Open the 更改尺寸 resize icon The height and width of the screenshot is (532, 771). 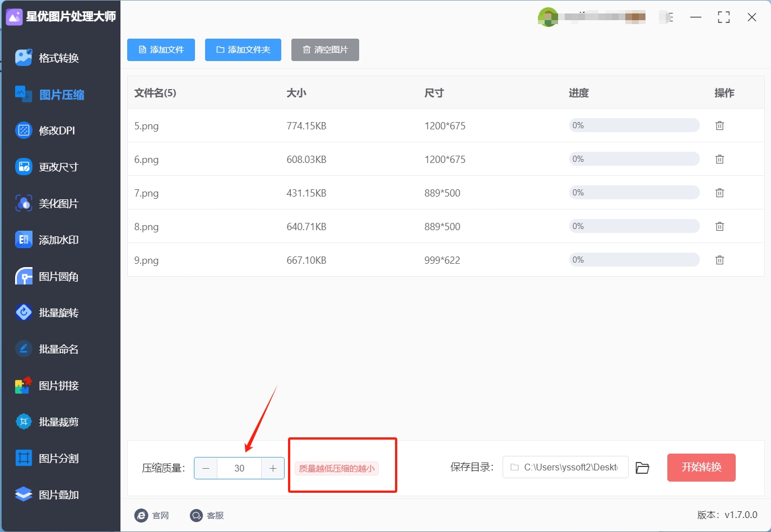(x=24, y=167)
